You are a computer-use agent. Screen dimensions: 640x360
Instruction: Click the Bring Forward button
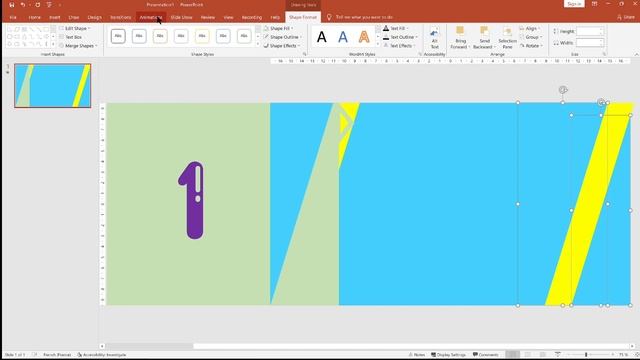point(460,38)
